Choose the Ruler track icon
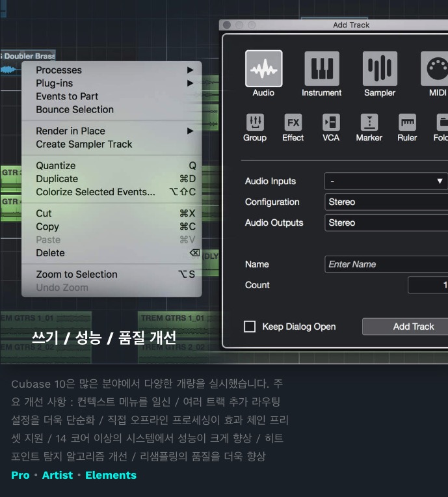 pos(407,122)
